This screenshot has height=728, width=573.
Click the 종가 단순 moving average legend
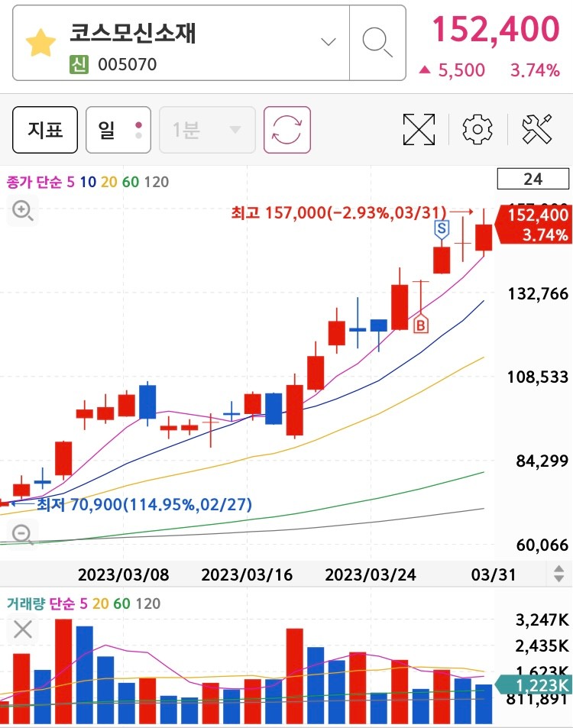pos(34,182)
